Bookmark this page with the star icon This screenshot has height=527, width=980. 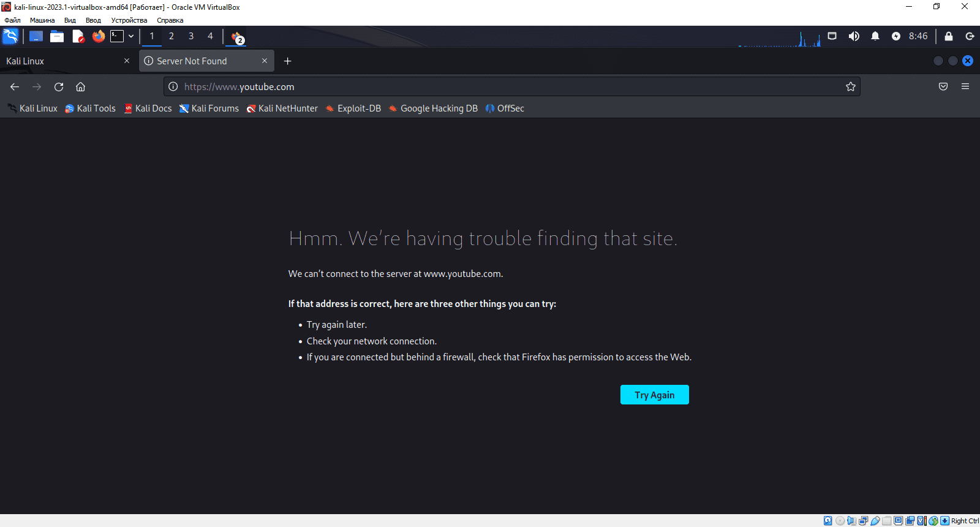851,87
